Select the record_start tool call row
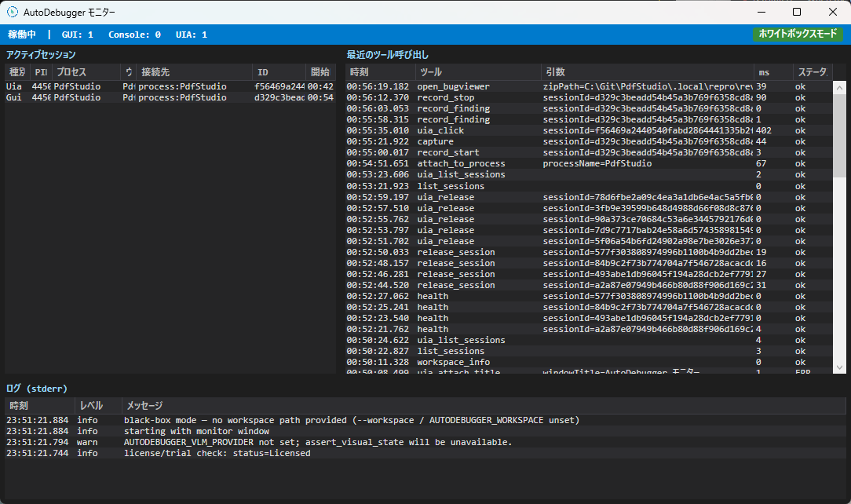This screenshot has height=504, width=851. 589,153
